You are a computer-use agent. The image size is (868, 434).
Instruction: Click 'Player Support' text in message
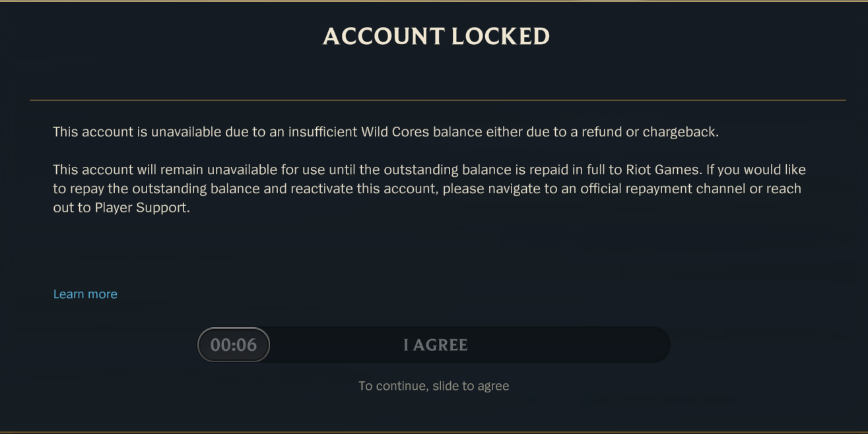coord(142,208)
